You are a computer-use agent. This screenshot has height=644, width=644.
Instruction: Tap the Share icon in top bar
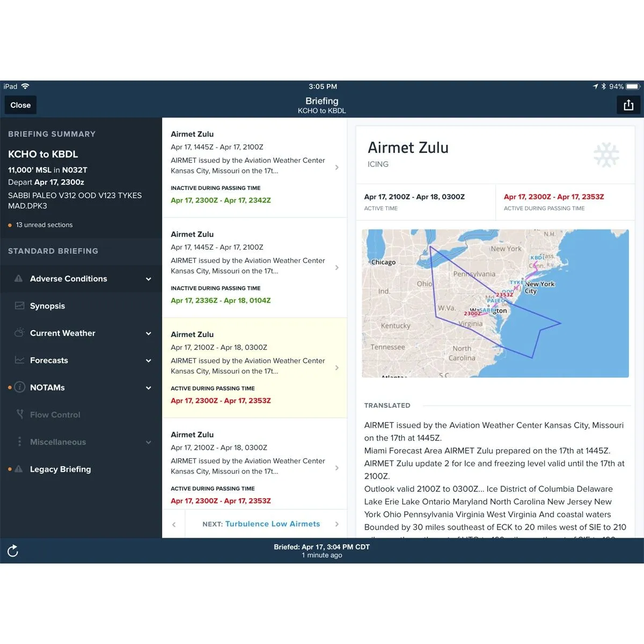pos(628,105)
